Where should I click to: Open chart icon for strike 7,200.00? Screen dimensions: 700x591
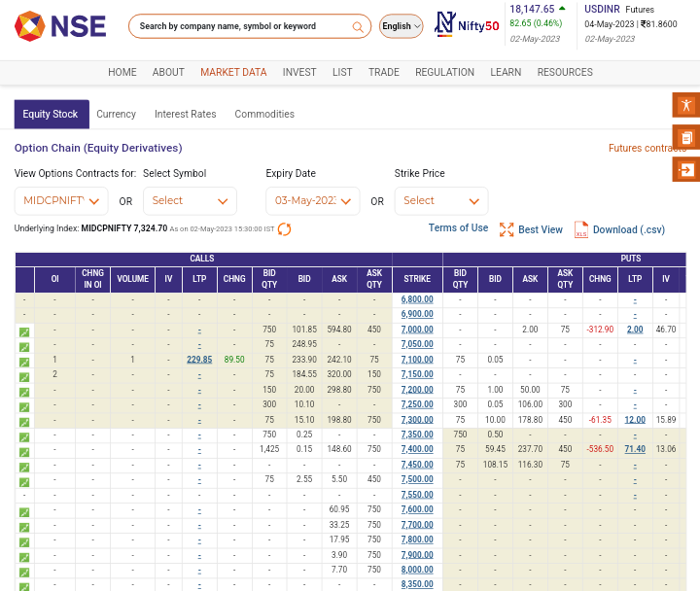(x=24, y=393)
